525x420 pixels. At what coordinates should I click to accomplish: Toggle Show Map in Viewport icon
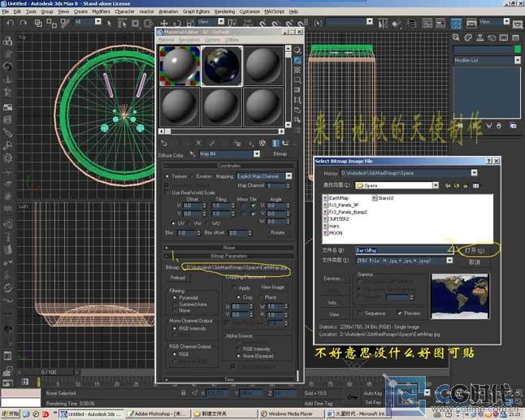[x=262, y=143]
